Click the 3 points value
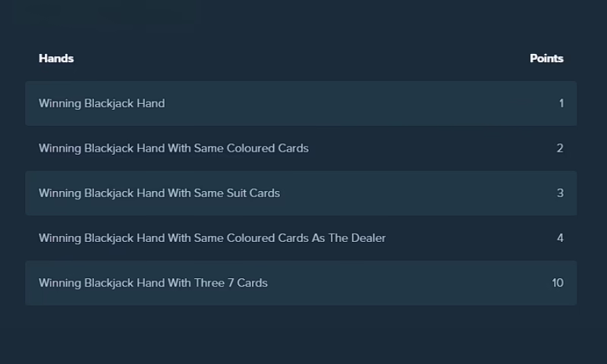The width and height of the screenshot is (607, 364). (560, 193)
